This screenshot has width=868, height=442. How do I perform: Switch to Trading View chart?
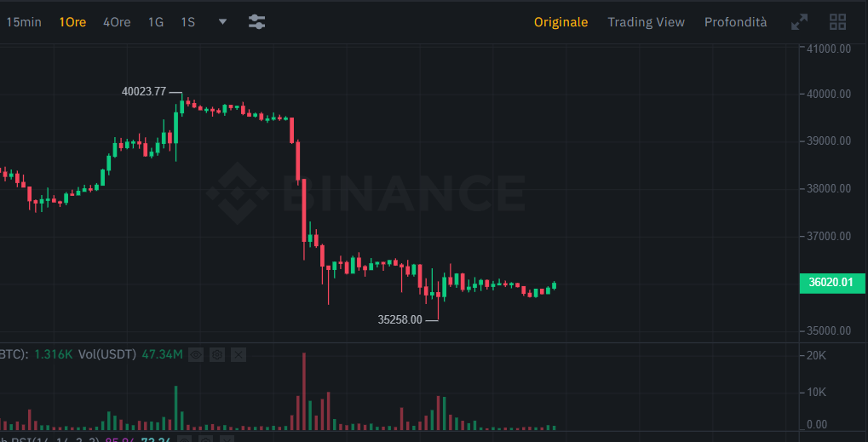(646, 22)
